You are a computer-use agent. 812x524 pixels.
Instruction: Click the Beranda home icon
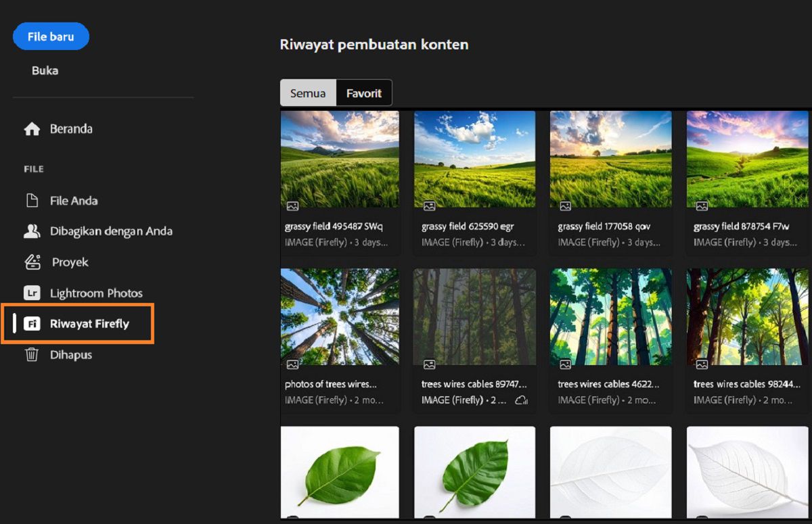32,129
